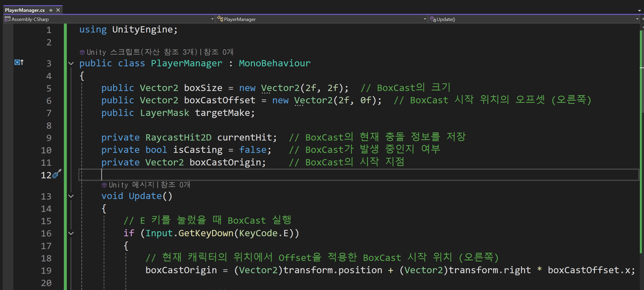The height and width of the screenshot is (290, 644).
Task: Click the quick actions screwdriver icon on line 12
Action: 57,174
